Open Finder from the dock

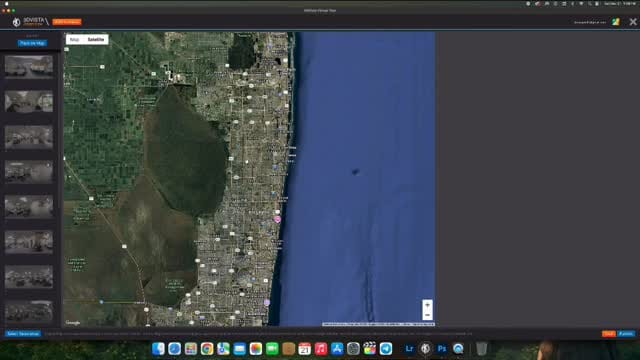click(158, 349)
